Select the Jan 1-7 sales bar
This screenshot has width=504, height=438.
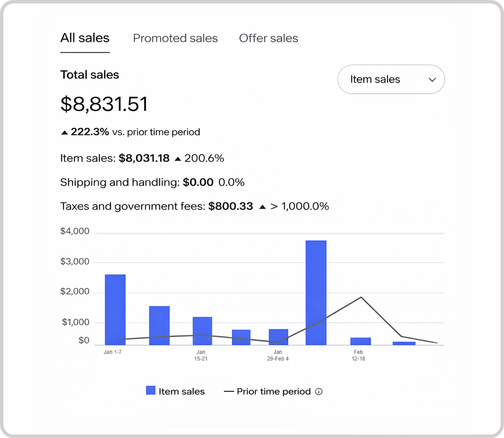pos(115,309)
